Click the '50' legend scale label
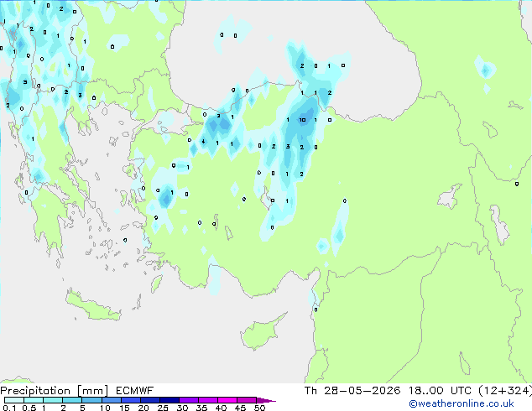 (260, 408)
